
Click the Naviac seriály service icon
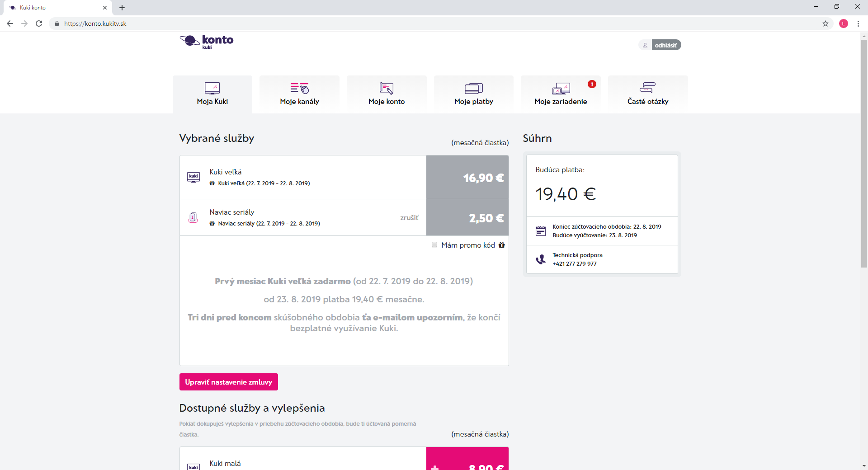193,218
